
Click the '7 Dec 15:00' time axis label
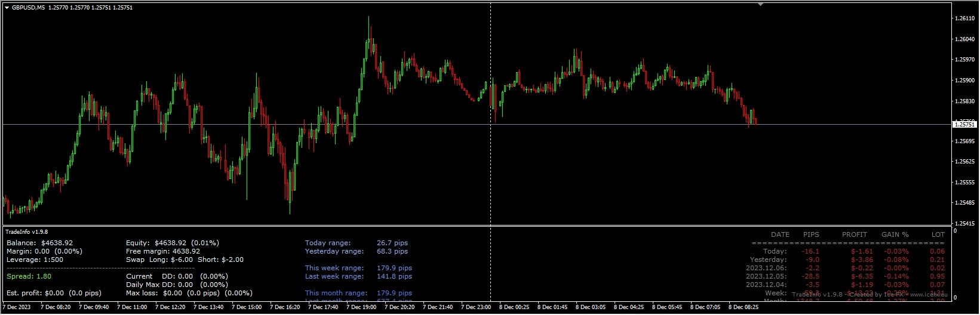[247, 308]
